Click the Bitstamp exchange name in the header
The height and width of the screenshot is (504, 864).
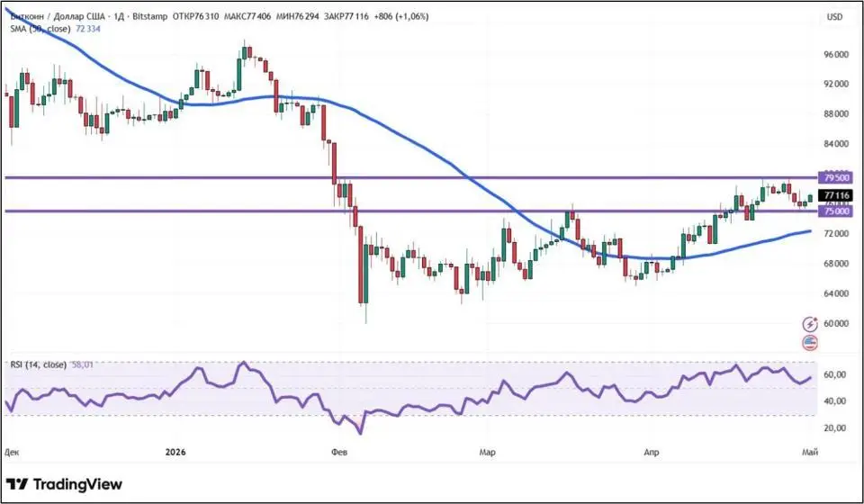150,16
